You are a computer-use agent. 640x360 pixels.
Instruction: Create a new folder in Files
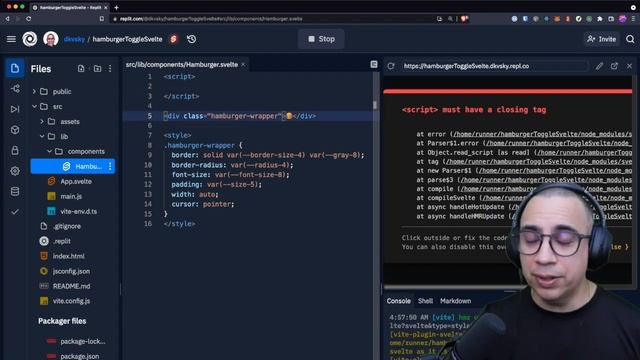pyautogui.click(x=97, y=69)
